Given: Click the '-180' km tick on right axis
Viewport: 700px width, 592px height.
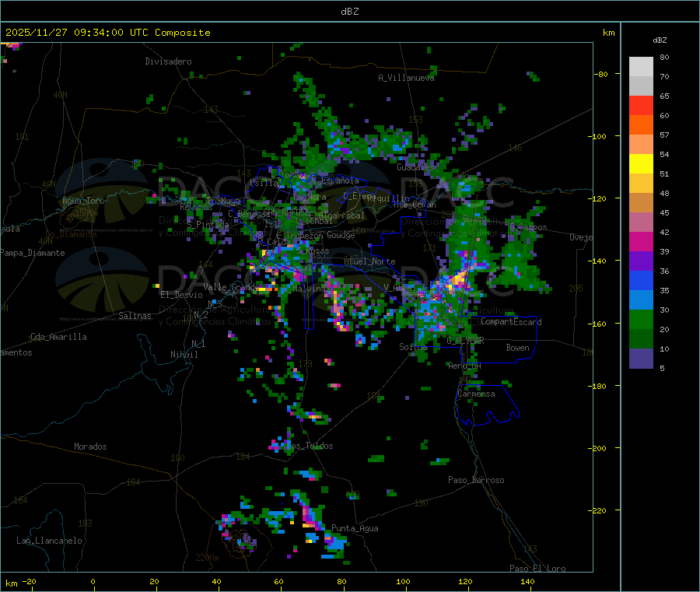Looking at the screenshot, I should coord(597,386).
